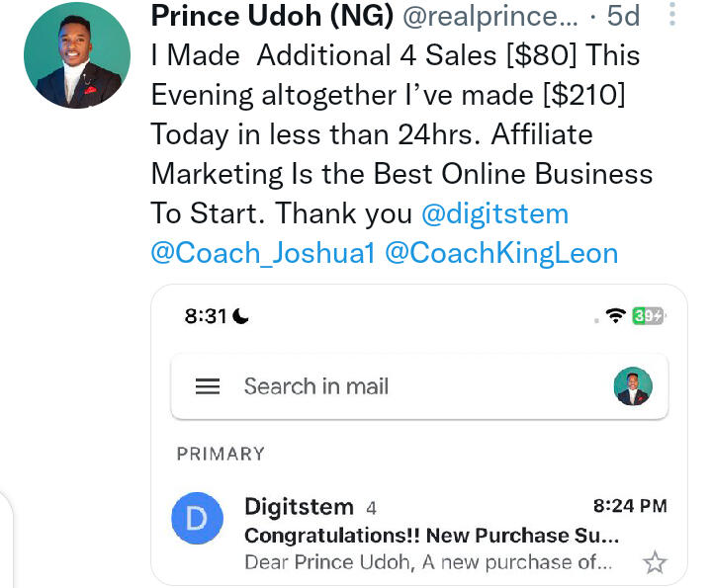Open the Gmail hamburger menu
The height and width of the screenshot is (588, 712).
click(x=208, y=386)
